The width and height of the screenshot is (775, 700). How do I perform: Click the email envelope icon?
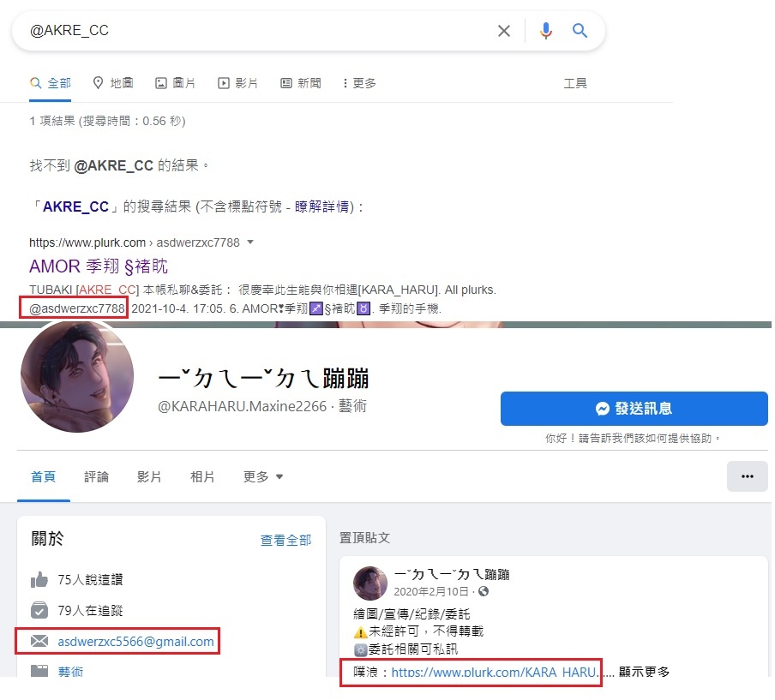pyautogui.click(x=39, y=641)
